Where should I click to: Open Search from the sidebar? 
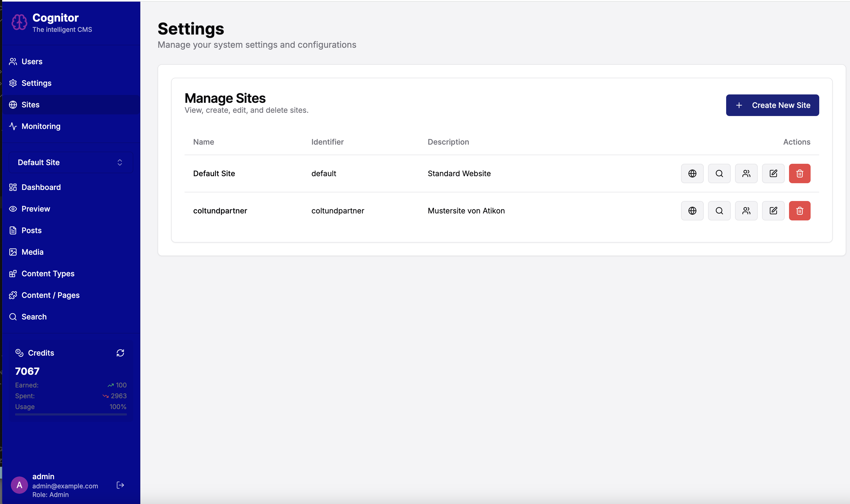[x=34, y=316]
